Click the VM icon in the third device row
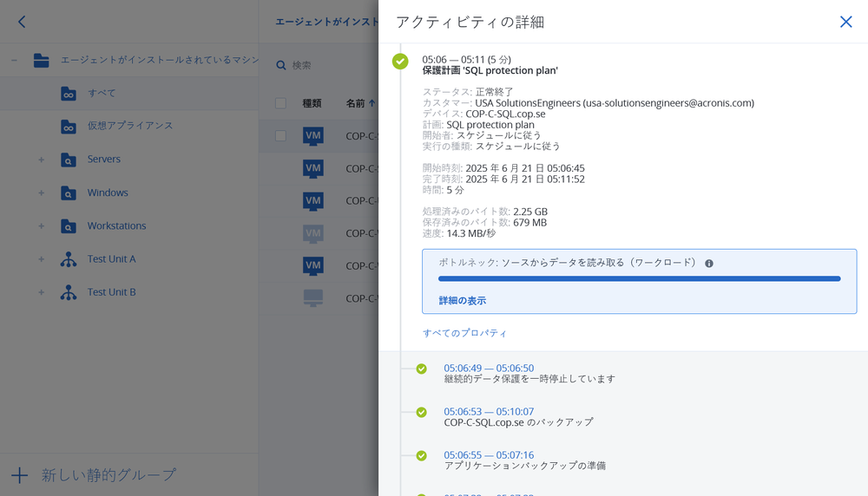Screen dimensions: 868x496 pos(313,201)
